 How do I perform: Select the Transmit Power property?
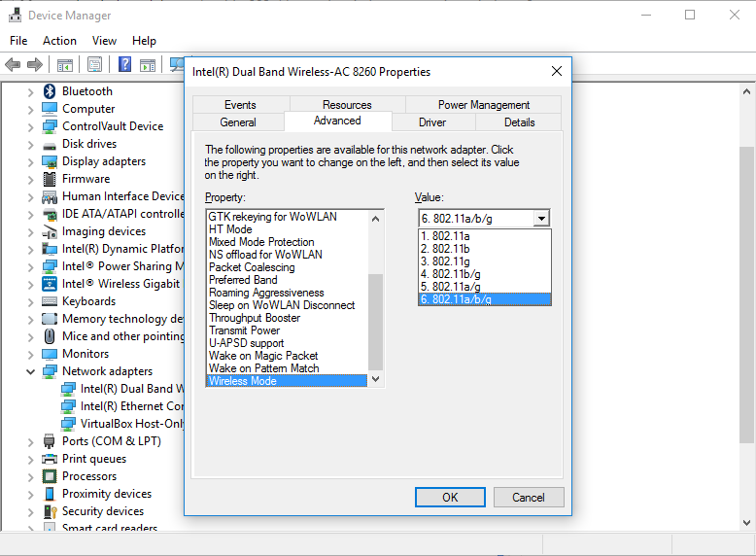(x=288, y=330)
